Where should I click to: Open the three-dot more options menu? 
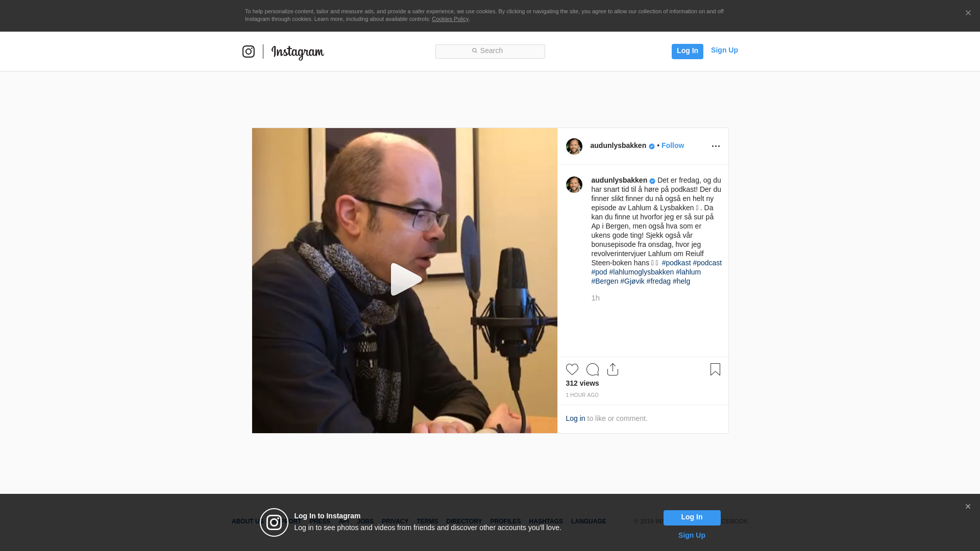[x=716, y=146]
